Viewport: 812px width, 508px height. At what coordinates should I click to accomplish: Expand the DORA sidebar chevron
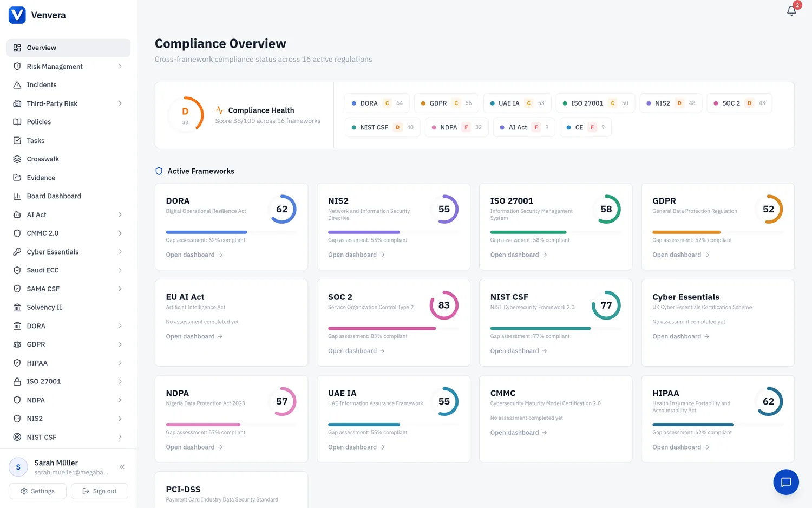tap(120, 326)
